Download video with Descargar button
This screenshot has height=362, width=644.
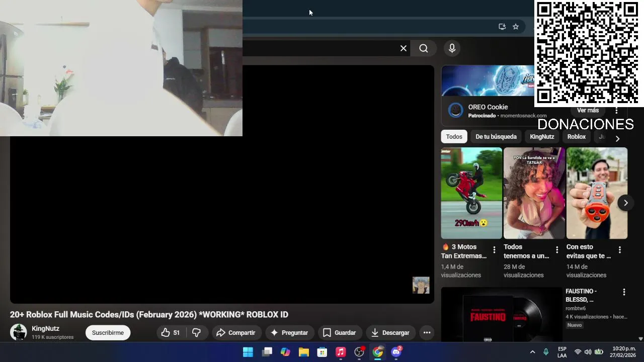(x=390, y=333)
